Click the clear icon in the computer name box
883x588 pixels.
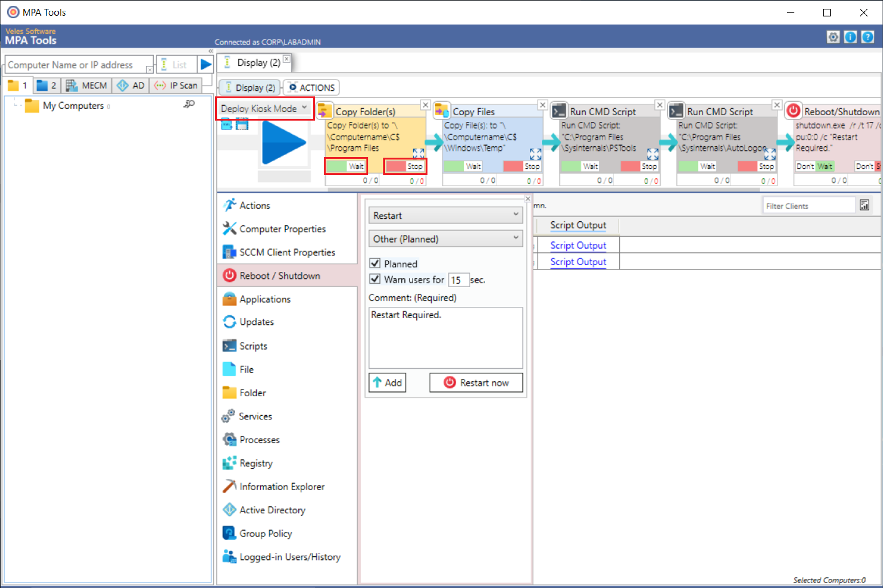click(x=149, y=70)
